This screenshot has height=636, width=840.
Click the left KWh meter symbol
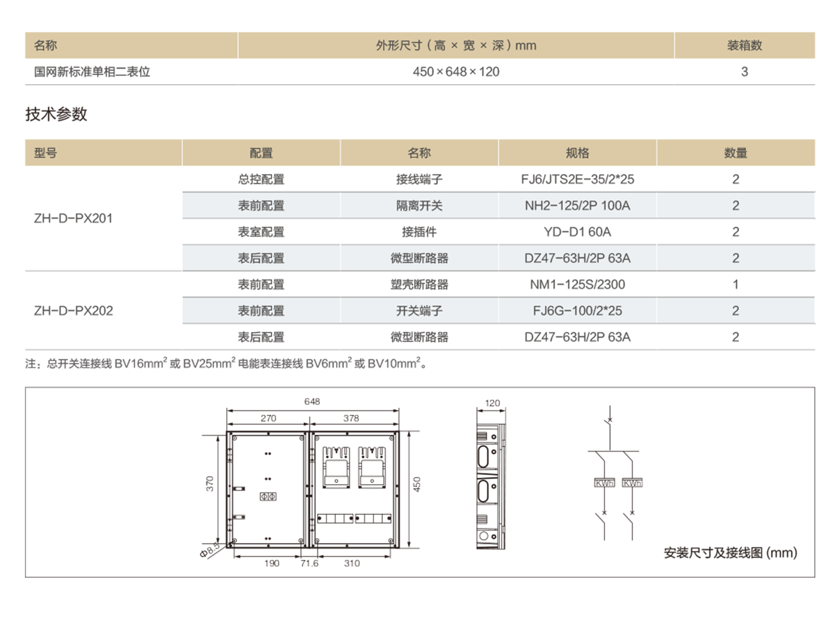pos(604,483)
